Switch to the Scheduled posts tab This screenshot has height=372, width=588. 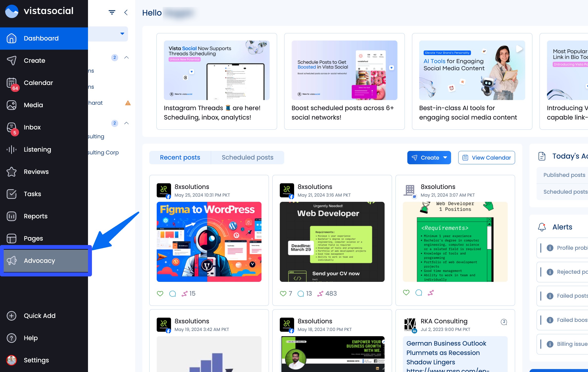pyautogui.click(x=247, y=157)
